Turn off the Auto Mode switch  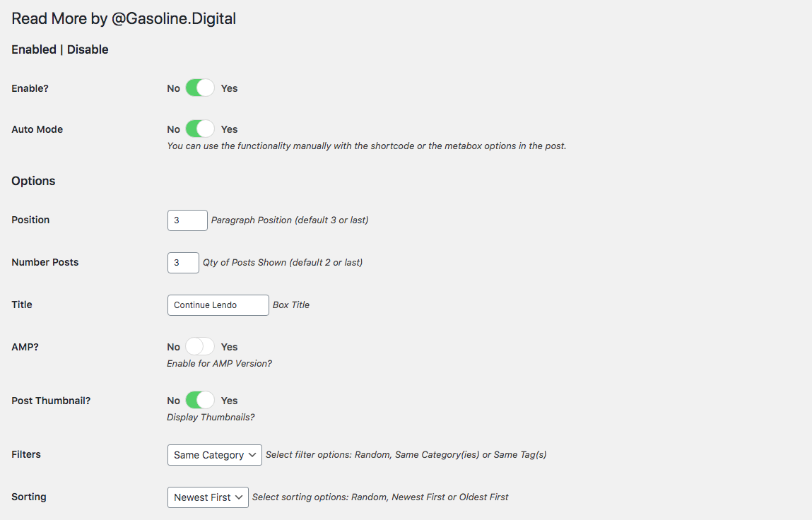(200, 129)
